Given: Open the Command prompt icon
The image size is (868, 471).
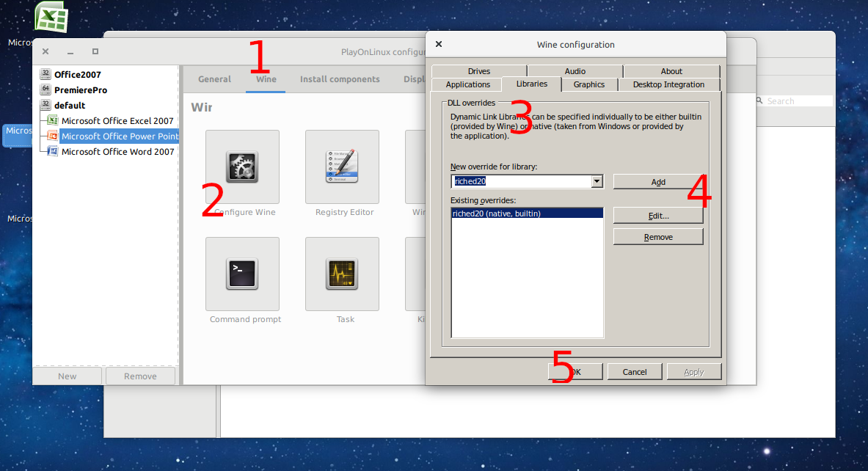Looking at the screenshot, I should click(242, 274).
